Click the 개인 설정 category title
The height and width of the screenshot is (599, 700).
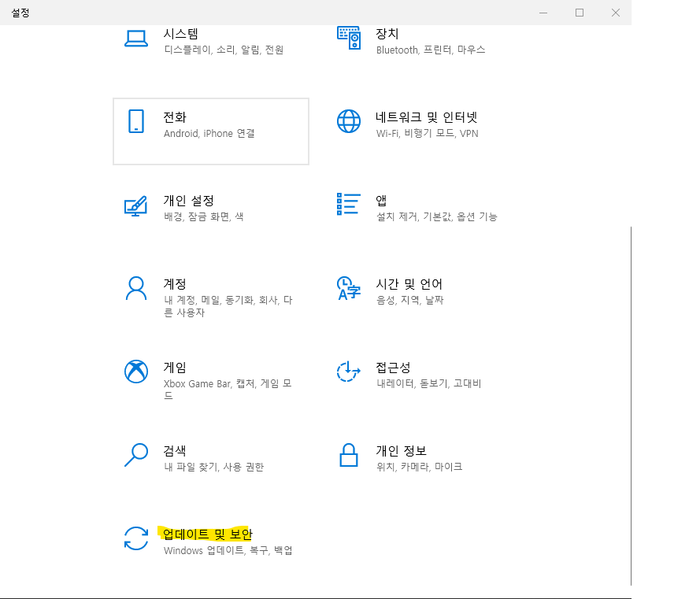pyautogui.click(x=188, y=201)
